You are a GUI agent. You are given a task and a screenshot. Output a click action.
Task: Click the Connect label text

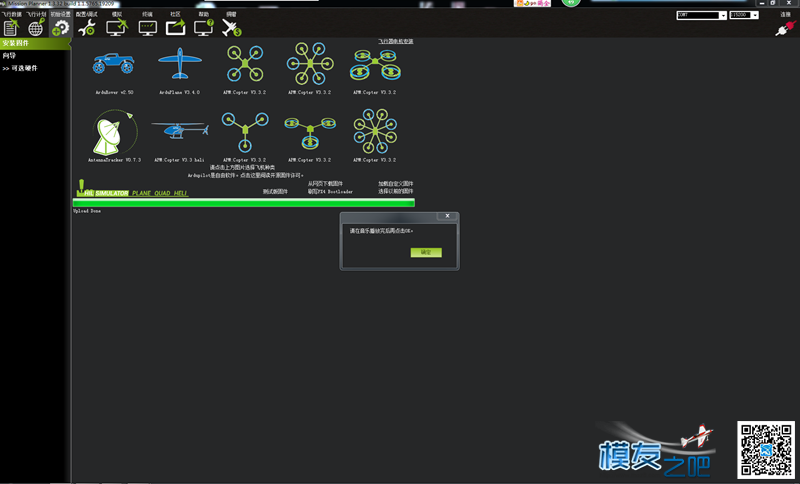coord(786,15)
